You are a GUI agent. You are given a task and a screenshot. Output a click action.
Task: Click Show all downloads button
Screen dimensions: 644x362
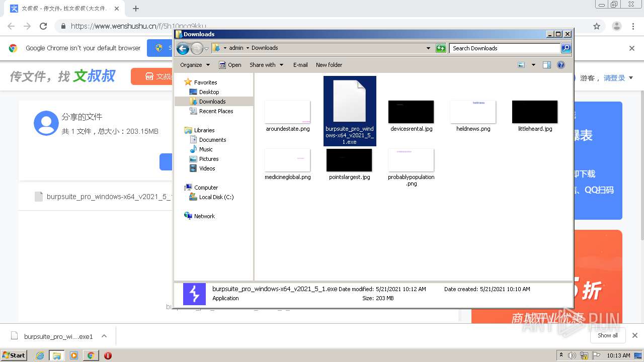[x=608, y=335]
